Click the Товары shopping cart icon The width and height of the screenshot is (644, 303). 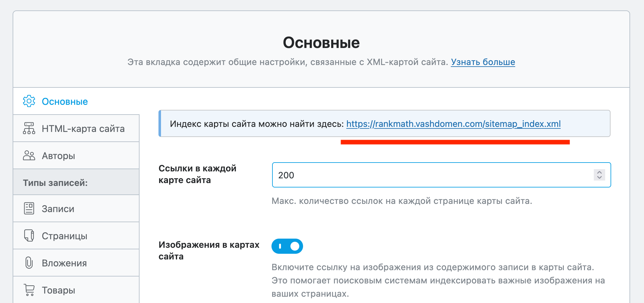(x=29, y=290)
